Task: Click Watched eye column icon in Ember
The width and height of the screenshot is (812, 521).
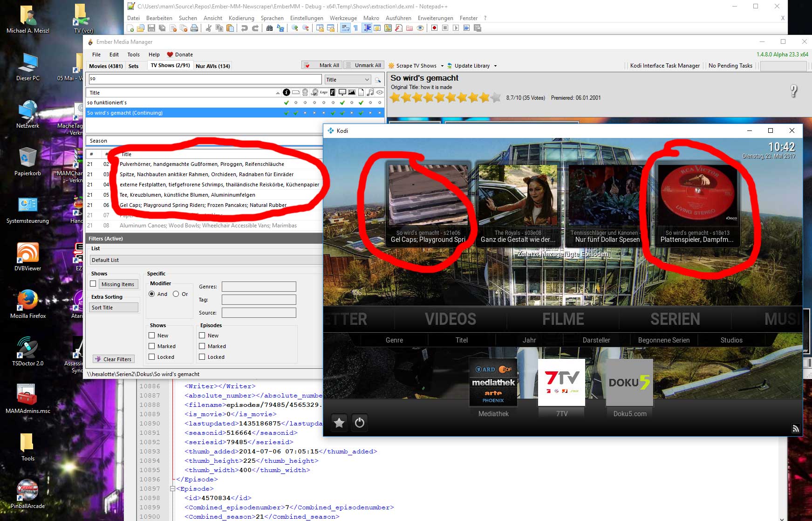Action: (380, 92)
